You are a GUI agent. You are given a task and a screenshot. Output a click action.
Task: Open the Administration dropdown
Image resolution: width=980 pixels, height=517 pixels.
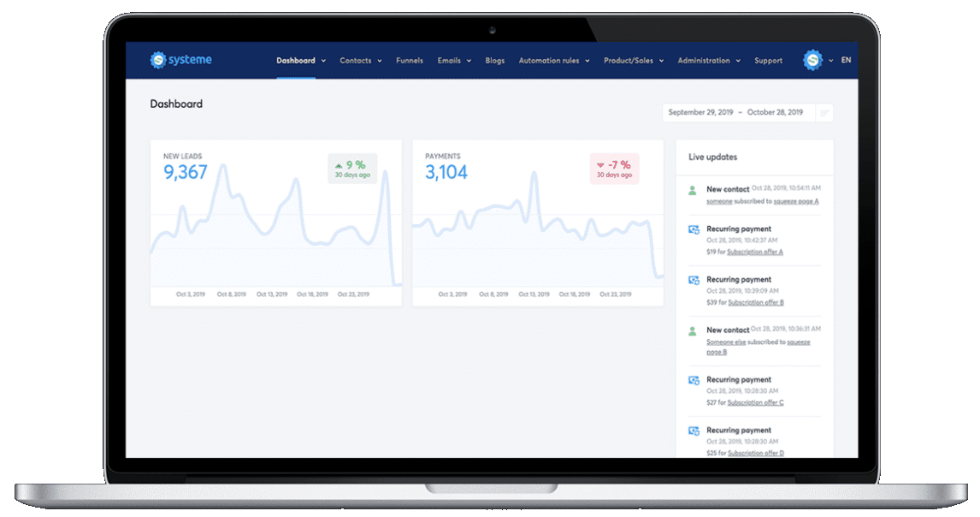(x=710, y=61)
